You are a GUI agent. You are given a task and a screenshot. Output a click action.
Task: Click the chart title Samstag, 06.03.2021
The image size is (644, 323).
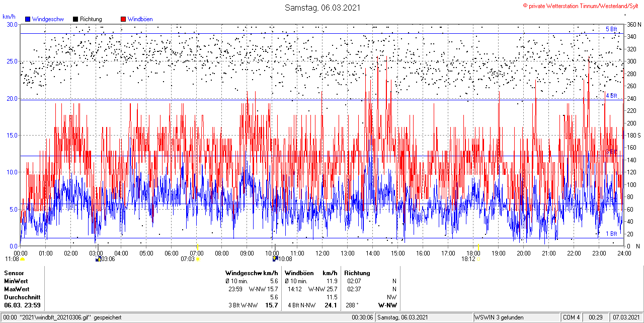pos(323,8)
